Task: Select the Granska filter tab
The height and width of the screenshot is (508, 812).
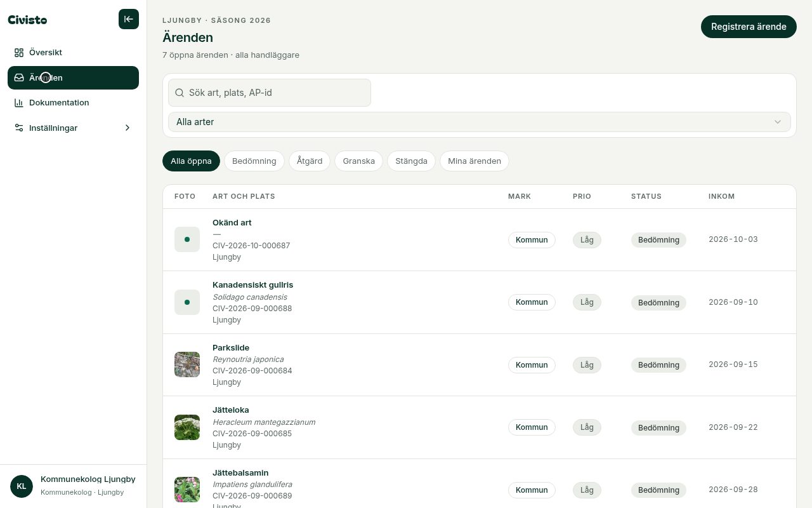Action: 359,161
